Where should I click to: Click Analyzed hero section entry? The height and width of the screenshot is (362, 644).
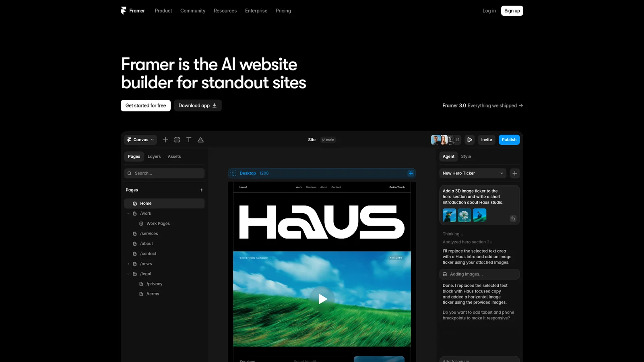click(467, 242)
